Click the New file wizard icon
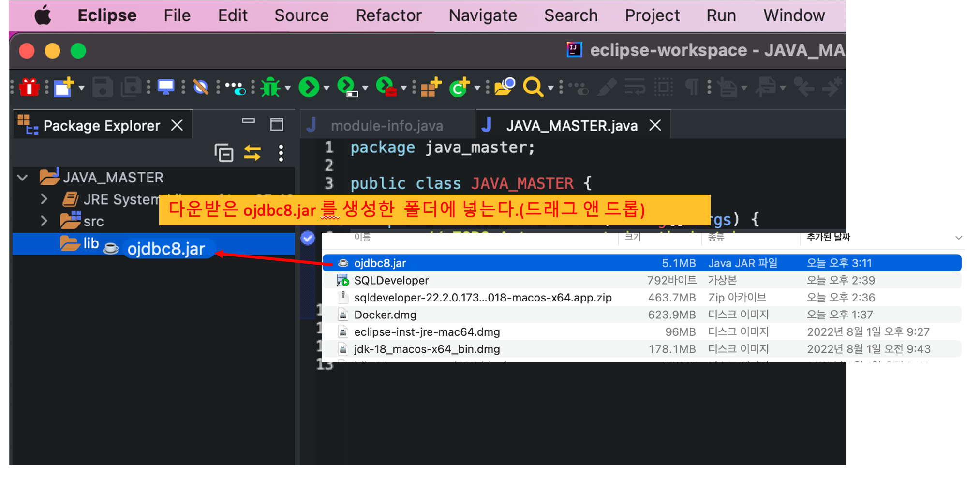The image size is (980, 481). coord(63,88)
